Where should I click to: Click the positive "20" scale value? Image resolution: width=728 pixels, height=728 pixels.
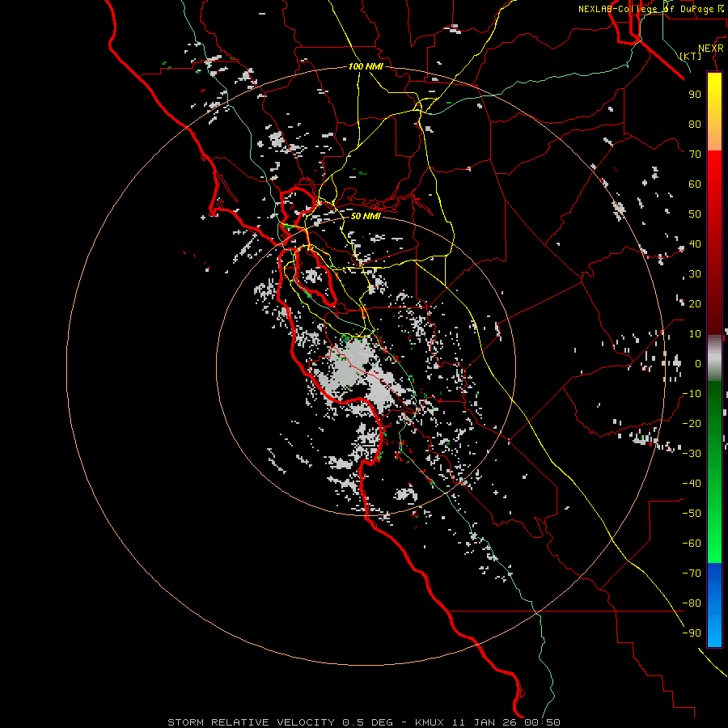(x=695, y=304)
